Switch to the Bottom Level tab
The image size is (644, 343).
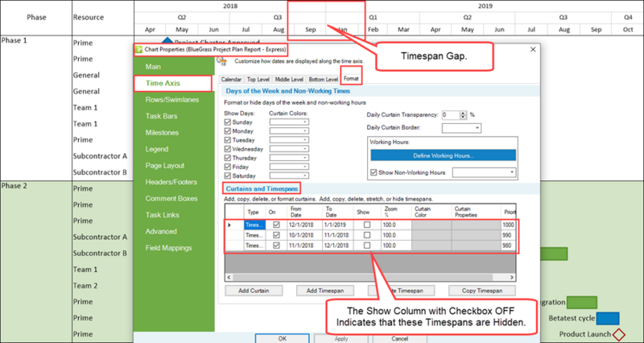coord(324,79)
